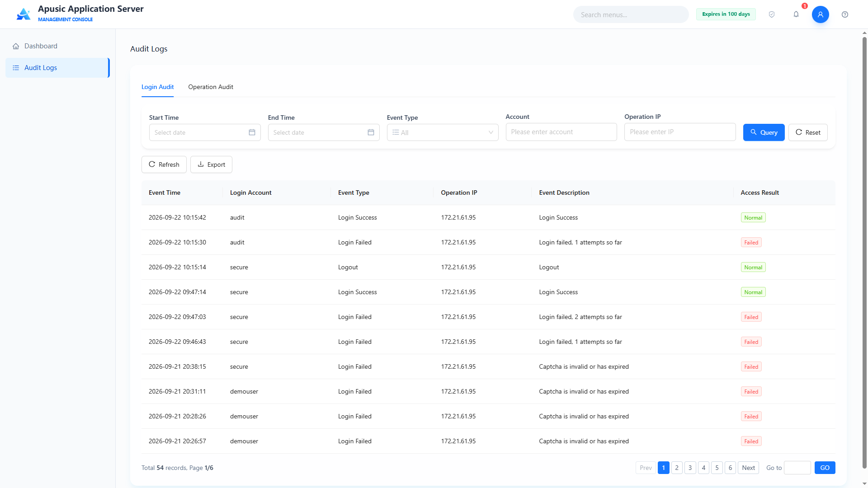Open page 5 of audit logs
The height and width of the screenshot is (488, 868).
coord(717,468)
